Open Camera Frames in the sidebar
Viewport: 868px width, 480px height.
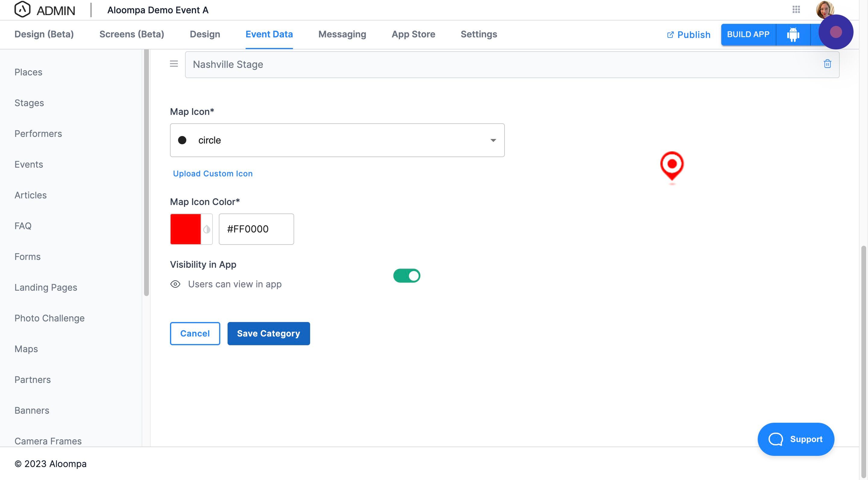tap(48, 441)
